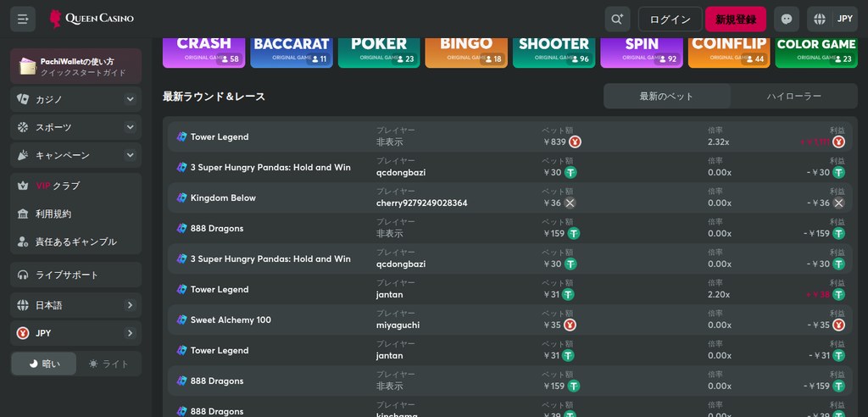Open the SPIN original game tile

[x=642, y=53]
